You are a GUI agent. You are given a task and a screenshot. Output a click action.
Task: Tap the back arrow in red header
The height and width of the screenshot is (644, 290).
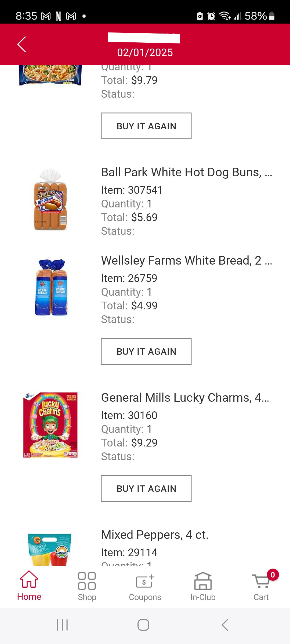point(22,44)
